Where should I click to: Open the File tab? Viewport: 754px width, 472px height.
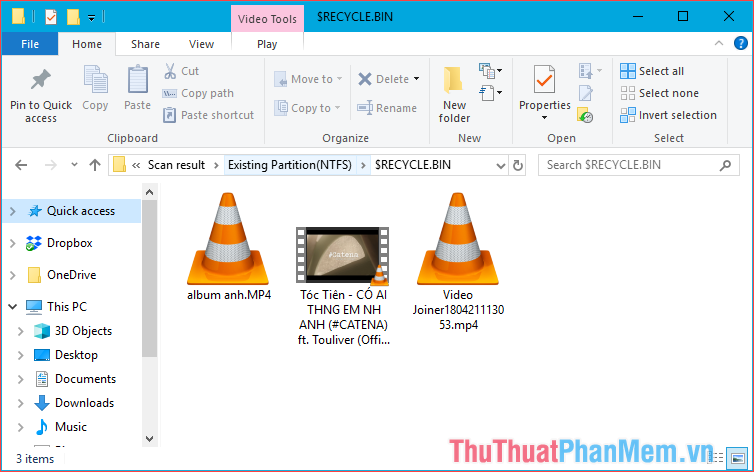[x=30, y=44]
